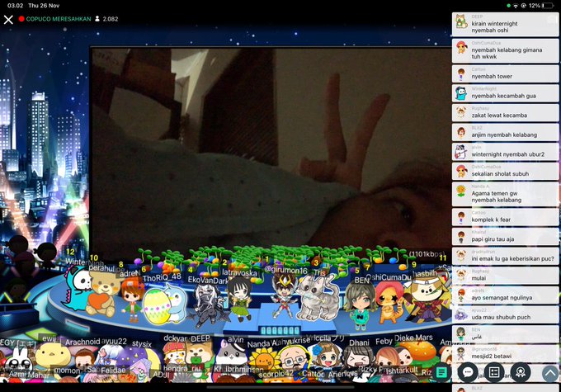561x392 pixels.
Task: Tap the red live indicator dot
Action: pyautogui.click(x=21, y=19)
